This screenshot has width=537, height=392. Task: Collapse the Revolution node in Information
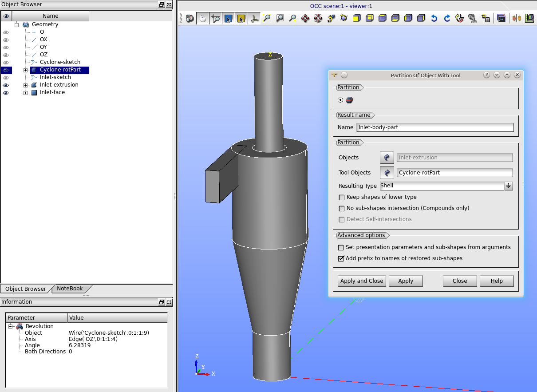point(11,326)
